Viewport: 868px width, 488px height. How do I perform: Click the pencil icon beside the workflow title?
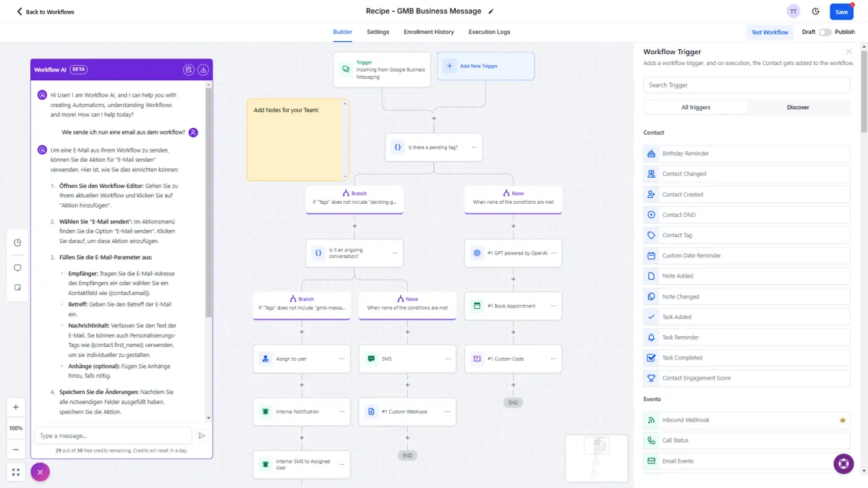click(491, 12)
